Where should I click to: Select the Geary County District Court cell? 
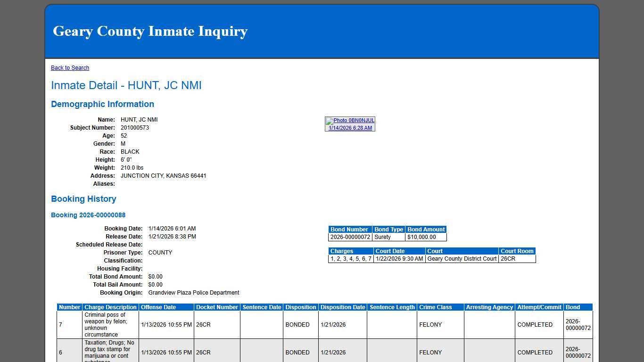(461, 258)
